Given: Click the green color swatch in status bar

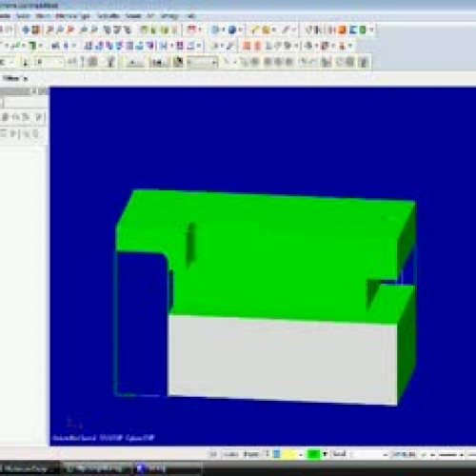Looking at the screenshot, I should (x=313, y=454).
